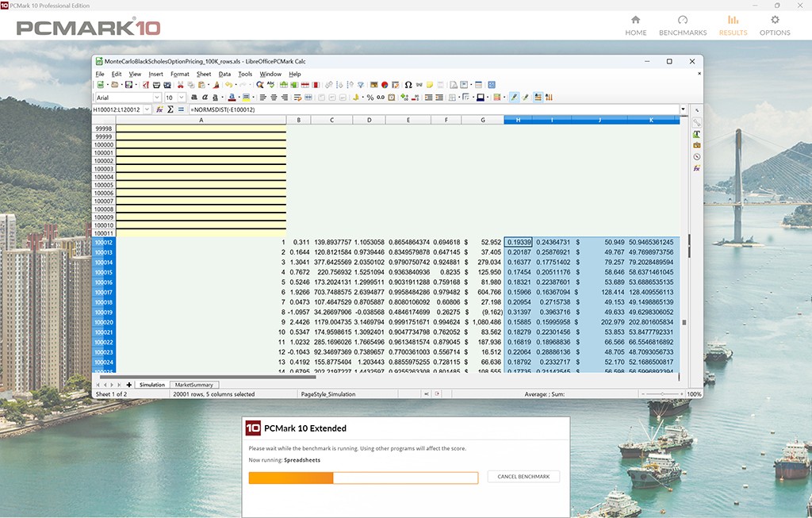Open the font size dropdown

point(182,98)
